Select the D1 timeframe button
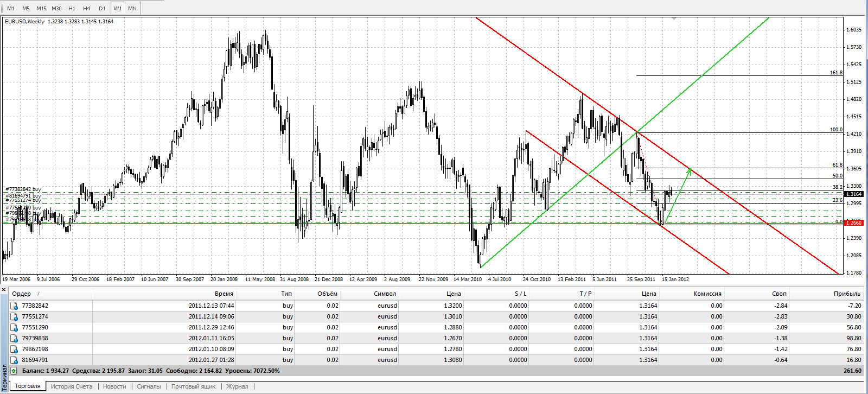Screen dimensions: 868x394 pyautogui.click(x=102, y=9)
